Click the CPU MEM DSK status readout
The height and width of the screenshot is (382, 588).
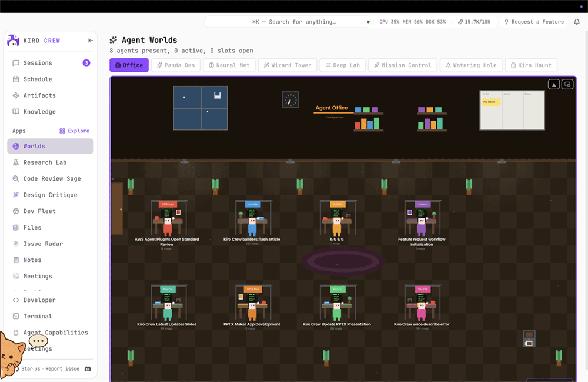(x=413, y=22)
